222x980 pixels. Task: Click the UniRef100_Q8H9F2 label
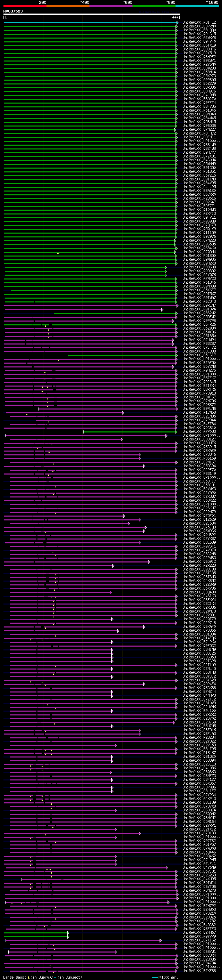(x=199, y=57)
